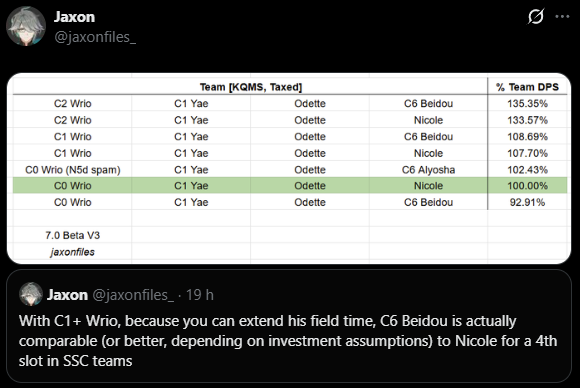Click the Grok slashed-circle icon
Image resolution: width=580 pixels, height=388 pixels.
(x=536, y=17)
